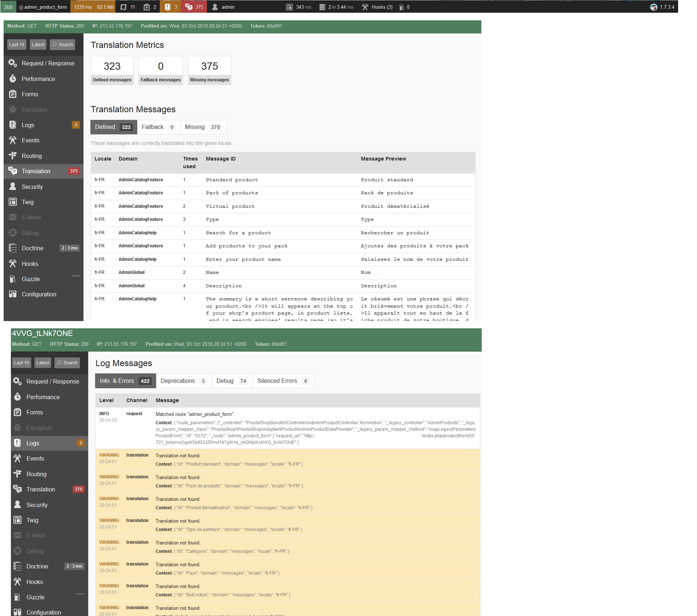Open the Events icon in top sidebar
The width and height of the screenshot is (697, 616).
pyautogui.click(x=13, y=140)
